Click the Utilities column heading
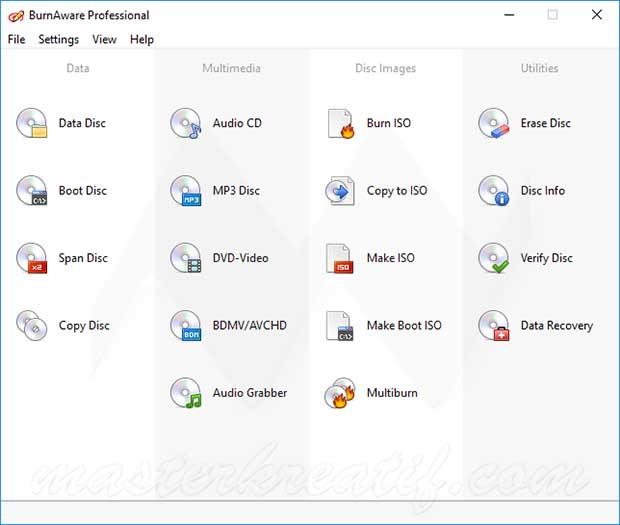This screenshot has height=525, width=620. (x=539, y=68)
